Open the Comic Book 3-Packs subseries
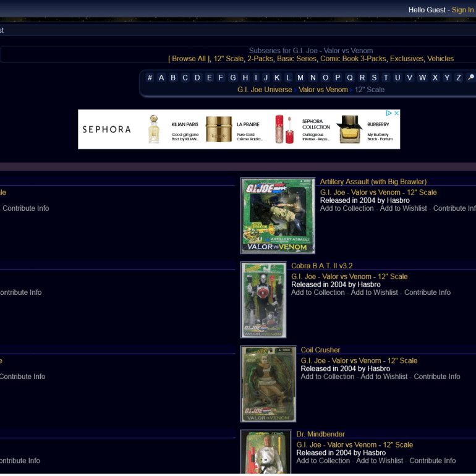 [353, 59]
